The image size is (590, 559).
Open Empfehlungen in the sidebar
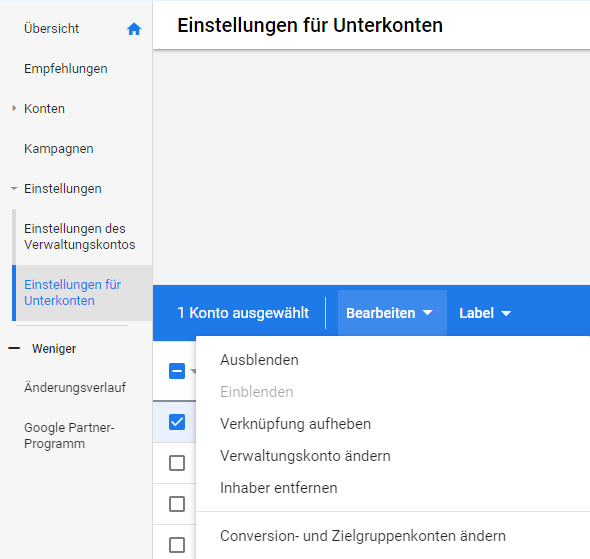(x=65, y=69)
